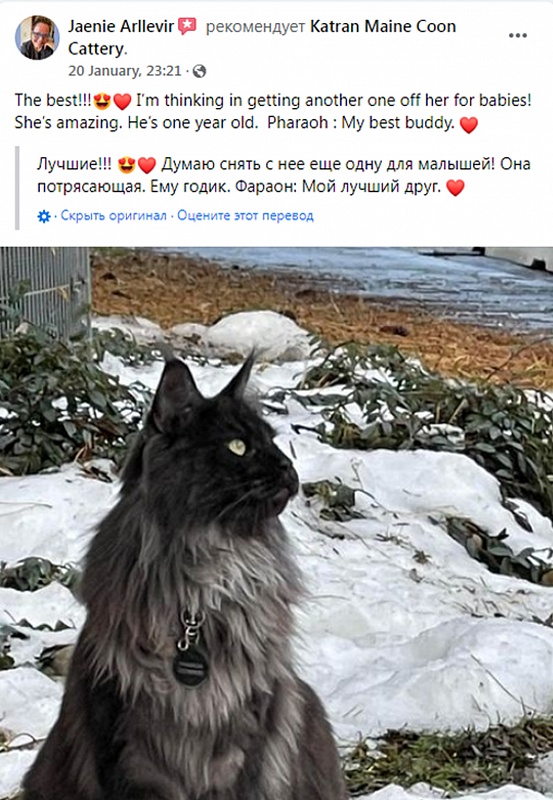Image resolution: width=553 pixels, height=800 pixels.
Task: Click the word "рекомендует" in the header
Action: click(x=255, y=26)
